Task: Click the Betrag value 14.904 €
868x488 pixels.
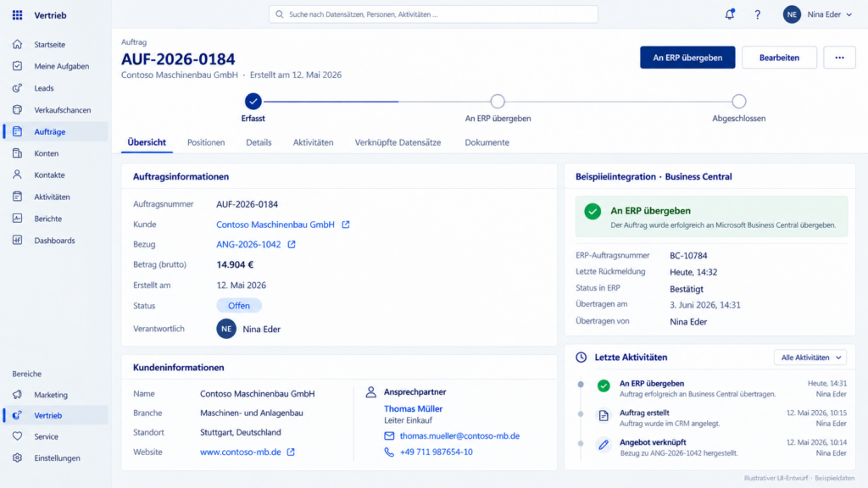Action: pos(235,264)
